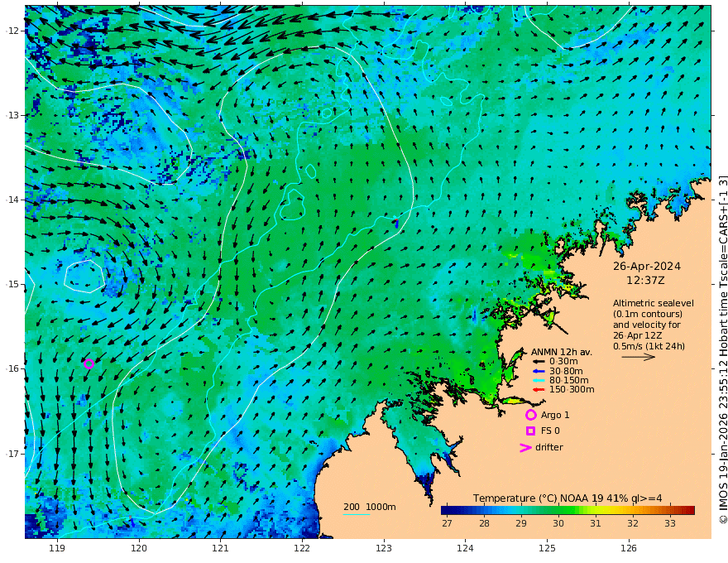Click the 'drifter' legend label
728x563 pixels.
(x=548, y=447)
